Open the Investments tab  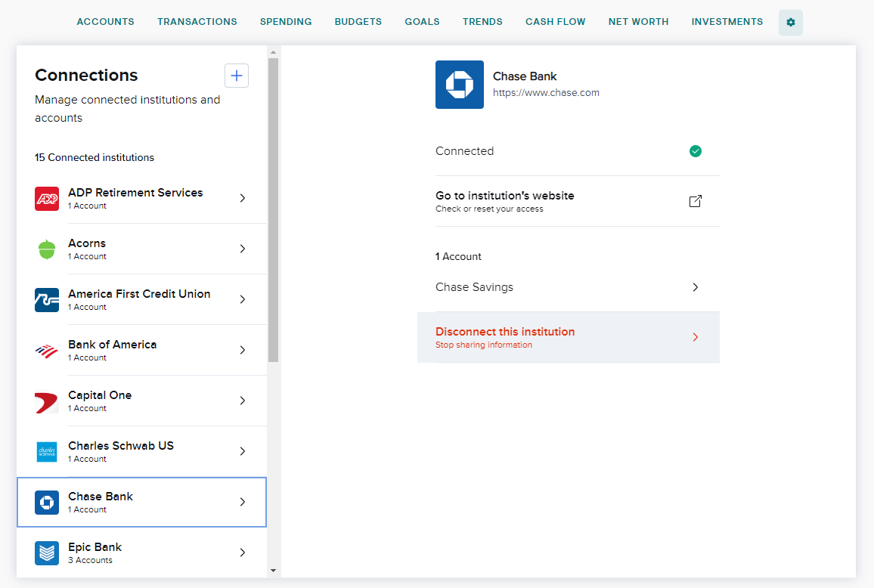click(727, 22)
